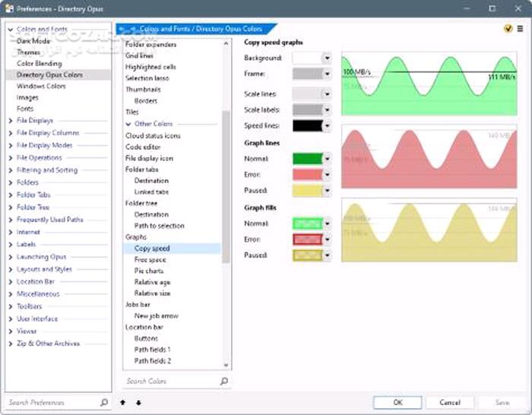Click the Graph lines Normal green swatch

point(307,159)
